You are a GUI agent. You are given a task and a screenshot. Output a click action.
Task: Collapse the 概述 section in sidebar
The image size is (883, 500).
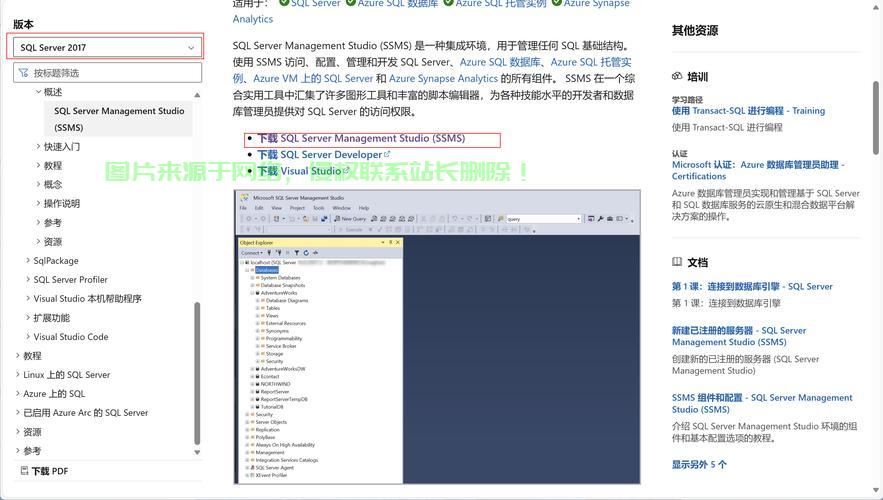pyautogui.click(x=38, y=92)
